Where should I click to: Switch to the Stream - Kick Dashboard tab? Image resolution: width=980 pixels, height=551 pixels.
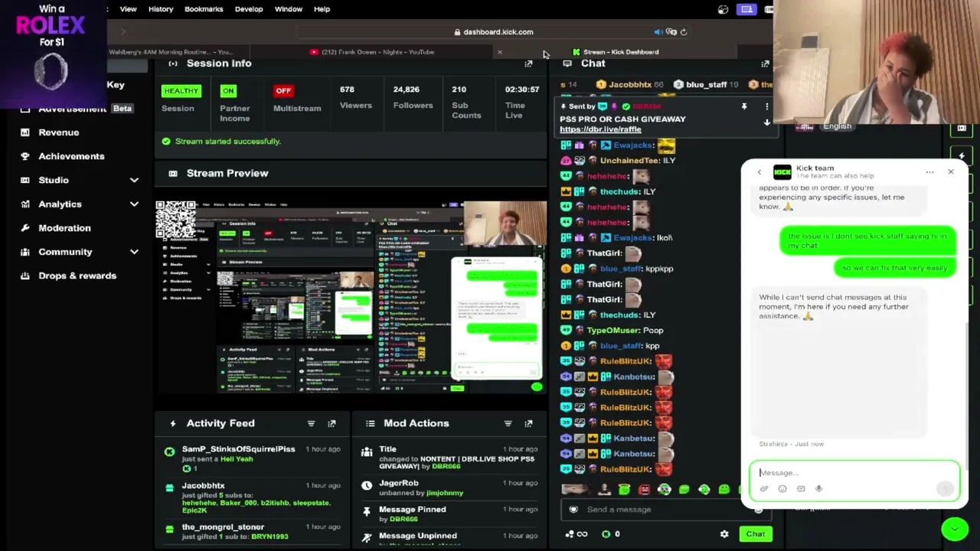tap(616, 52)
